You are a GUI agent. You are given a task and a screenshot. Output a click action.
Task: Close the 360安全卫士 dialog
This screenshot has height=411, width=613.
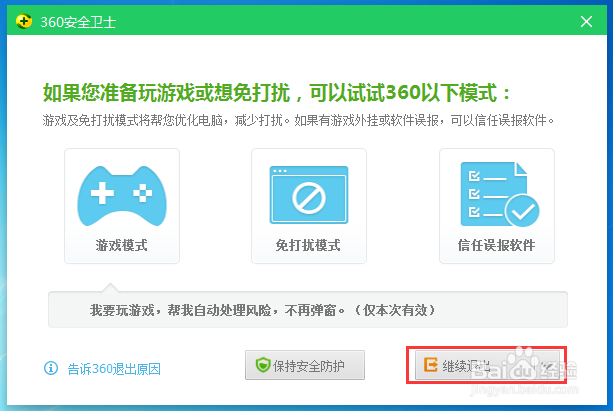(x=586, y=22)
